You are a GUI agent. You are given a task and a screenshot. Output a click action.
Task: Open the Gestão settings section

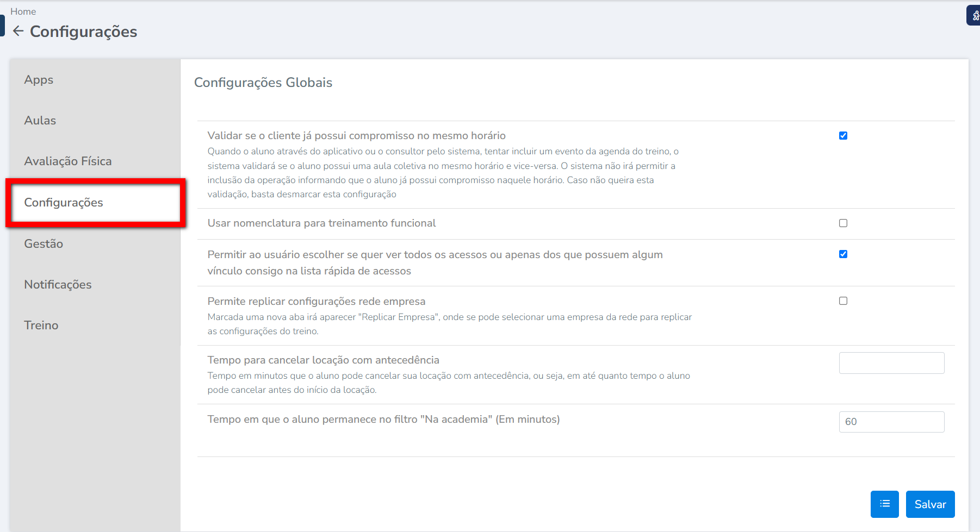pos(44,244)
